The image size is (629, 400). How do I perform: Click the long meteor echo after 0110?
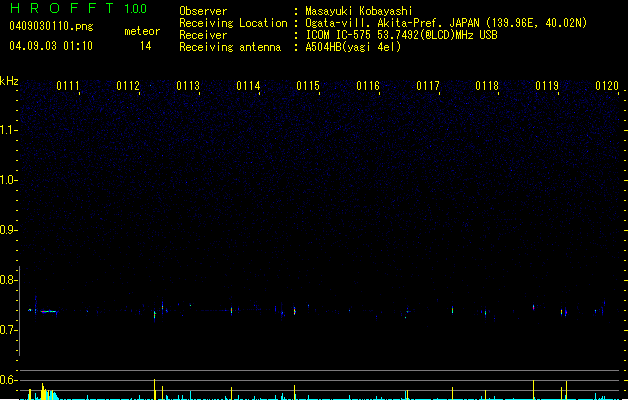click(x=48, y=311)
